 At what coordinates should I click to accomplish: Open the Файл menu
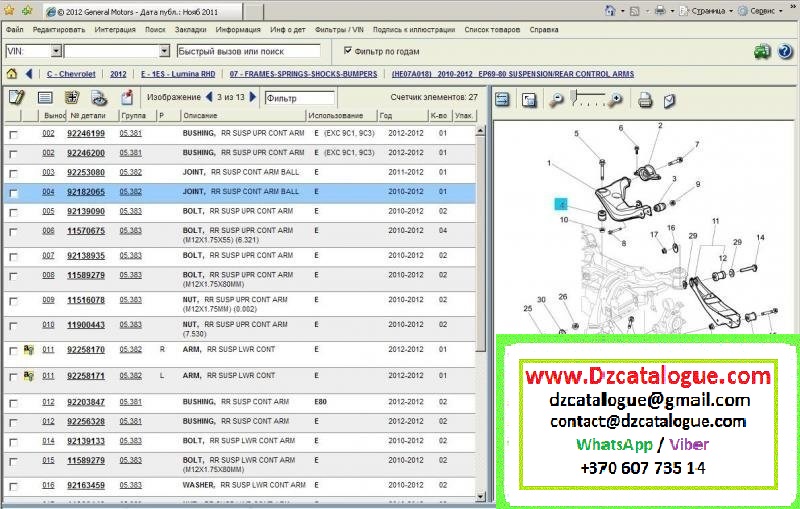[x=14, y=30]
